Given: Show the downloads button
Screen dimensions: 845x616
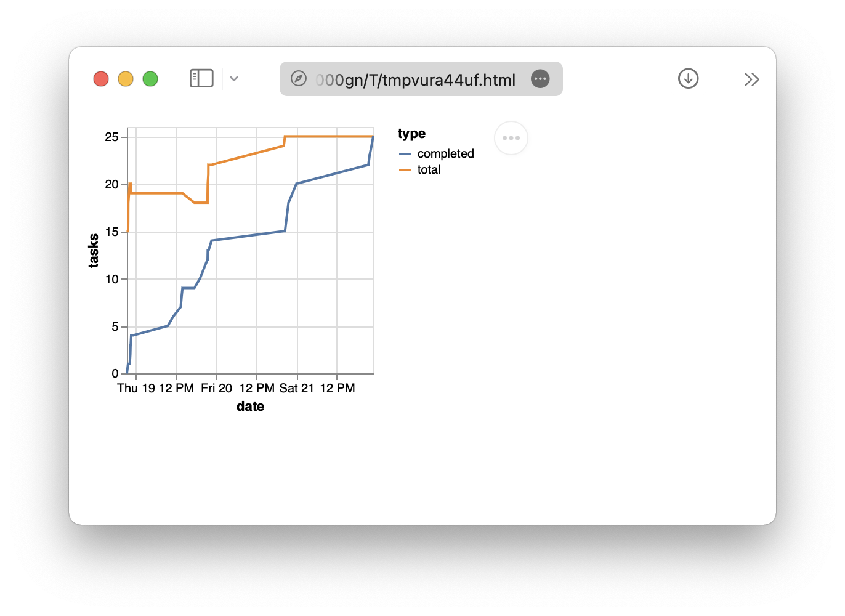Looking at the screenshot, I should click(x=688, y=79).
